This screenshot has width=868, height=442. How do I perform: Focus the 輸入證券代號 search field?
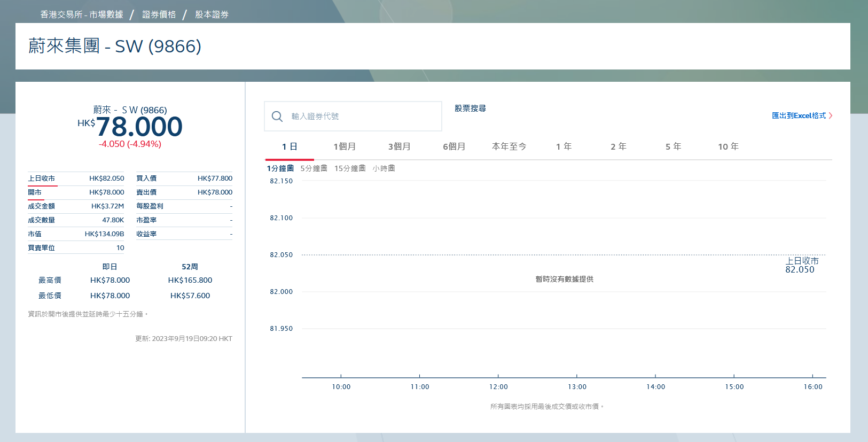(x=353, y=117)
